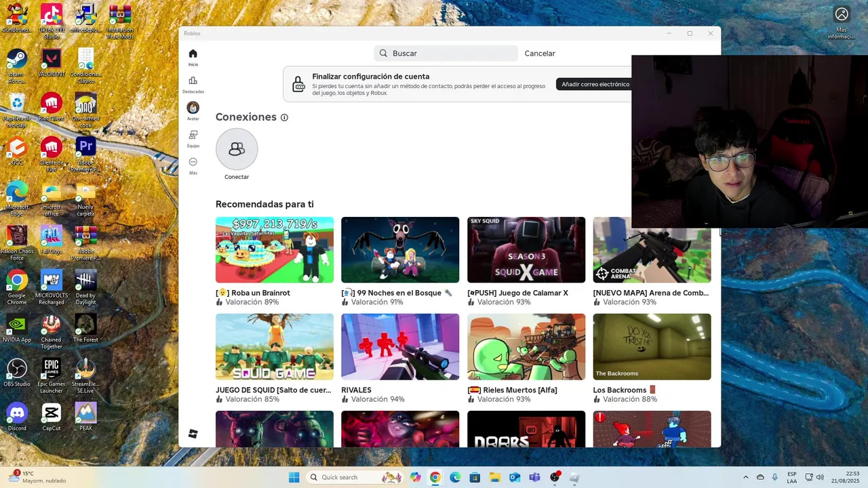Open The Forest desktop icon
The width and height of the screenshot is (868, 488).
click(x=85, y=328)
